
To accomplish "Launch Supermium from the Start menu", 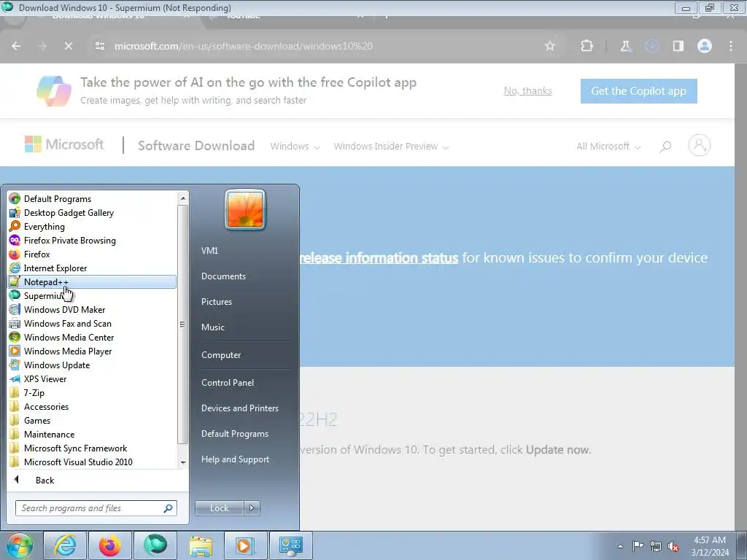I will tap(93, 295).
